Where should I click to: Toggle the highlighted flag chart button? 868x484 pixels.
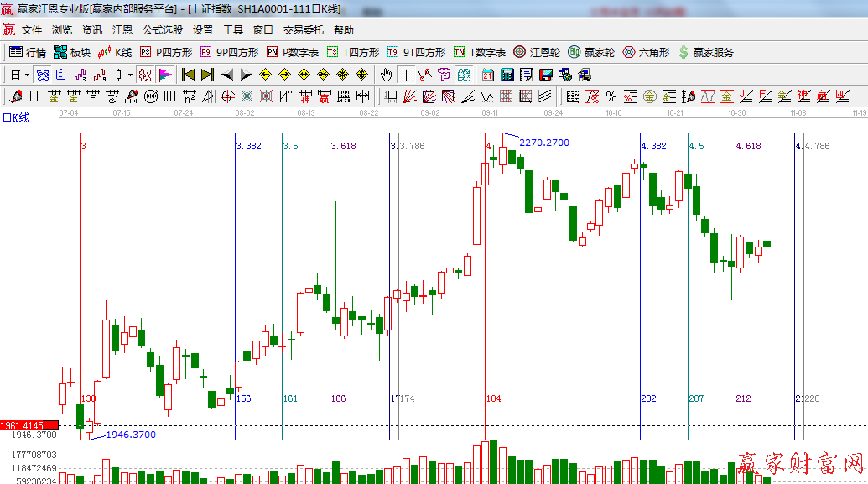coord(164,75)
